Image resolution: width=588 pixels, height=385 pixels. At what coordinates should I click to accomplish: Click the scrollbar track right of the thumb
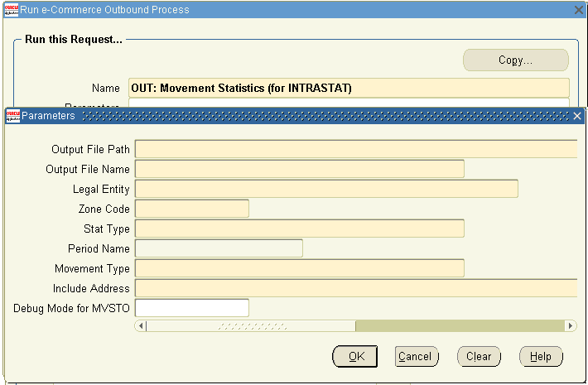tap(460, 325)
